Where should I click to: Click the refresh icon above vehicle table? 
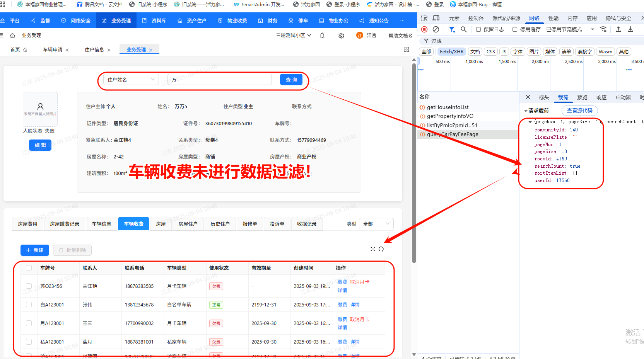(381, 249)
